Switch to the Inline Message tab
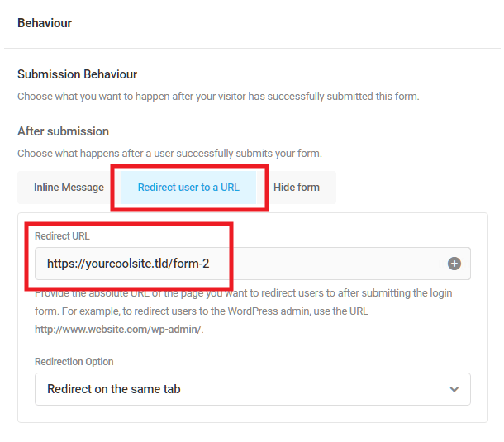Screen dimensions: 504x442 click(69, 187)
